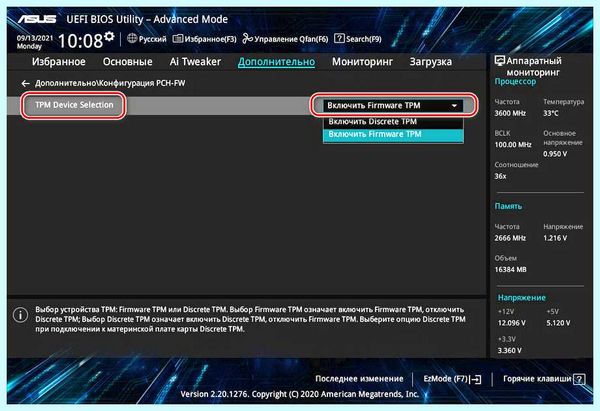Click the EzMode exit arrow icon
Screen dimensions: 600x411
(x=476, y=379)
